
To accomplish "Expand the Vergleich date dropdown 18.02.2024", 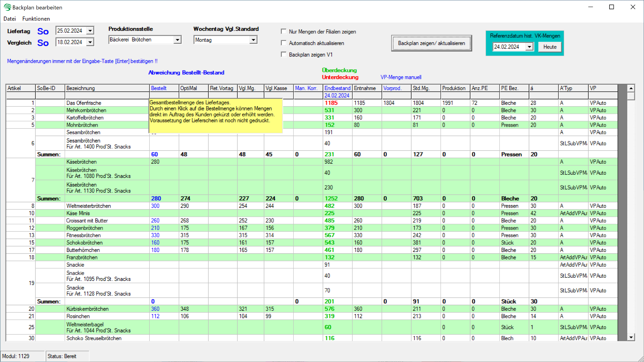I will tap(90, 42).
